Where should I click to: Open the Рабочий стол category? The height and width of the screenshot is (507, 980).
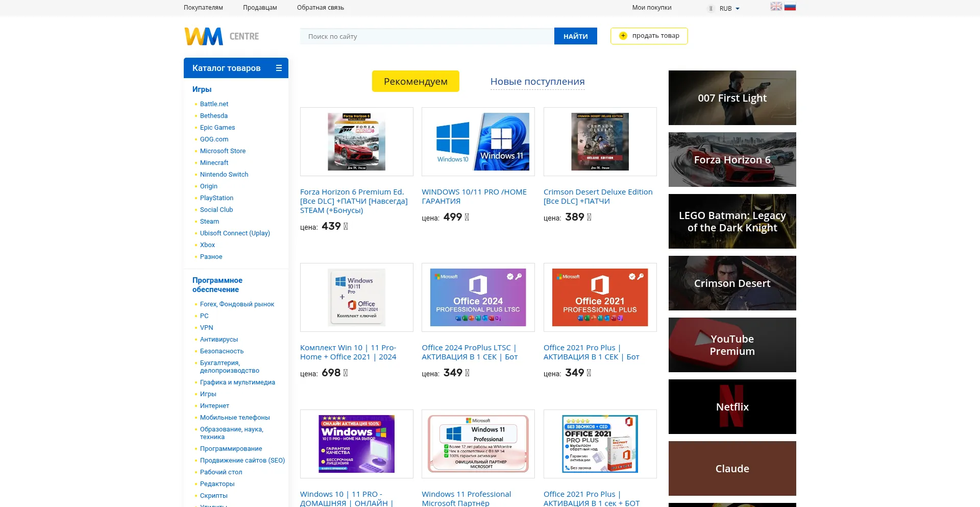(221, 472)
